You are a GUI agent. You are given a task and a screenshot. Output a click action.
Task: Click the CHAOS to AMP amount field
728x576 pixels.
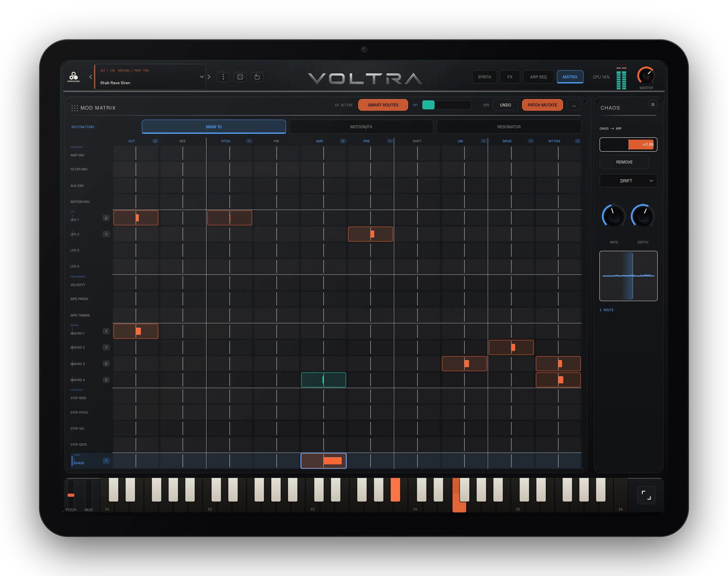[x=628, y=145]
